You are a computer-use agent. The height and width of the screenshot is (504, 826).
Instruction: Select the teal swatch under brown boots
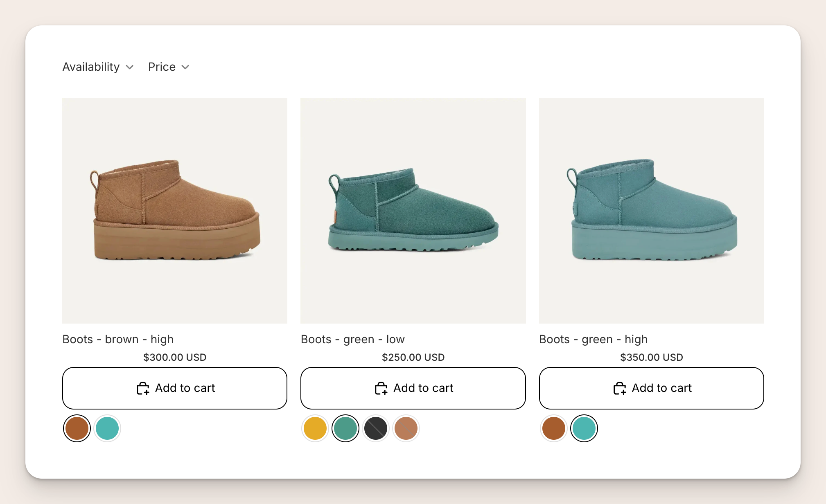107,428
